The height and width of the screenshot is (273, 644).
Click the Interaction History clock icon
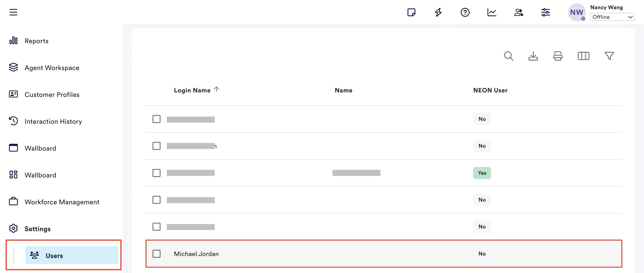[13, 121]
